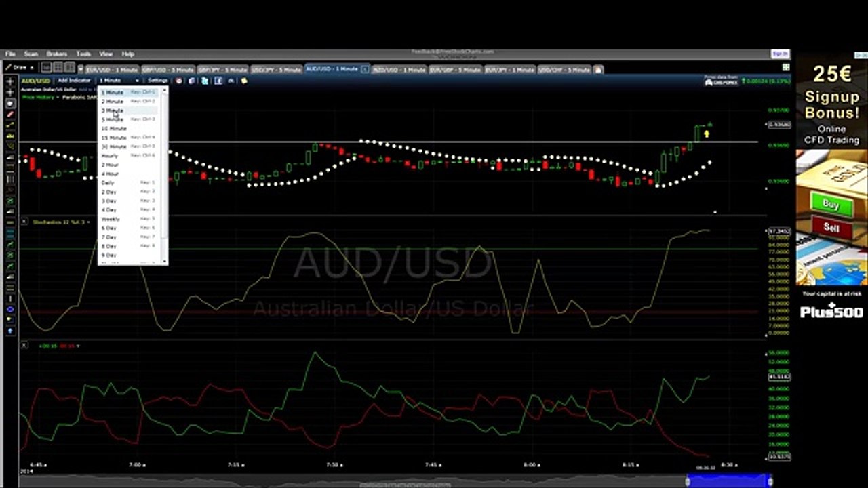Click Buy button in Plus500 ad

click(x=831, y=204)
